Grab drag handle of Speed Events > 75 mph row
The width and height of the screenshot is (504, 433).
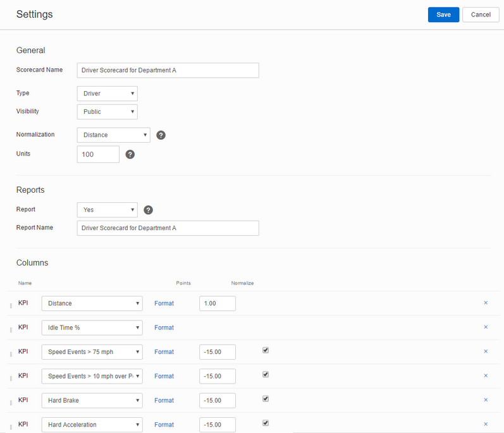(x=11, y=354)
